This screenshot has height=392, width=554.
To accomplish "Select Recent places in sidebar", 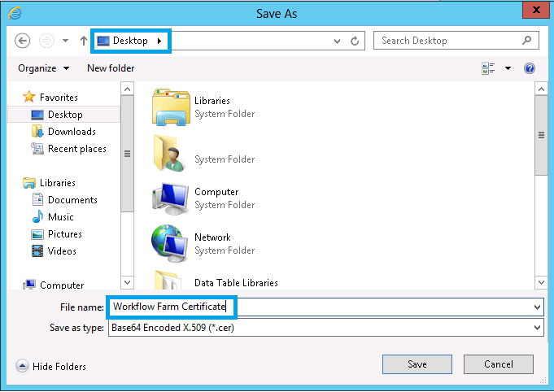I will pos(76,149).
